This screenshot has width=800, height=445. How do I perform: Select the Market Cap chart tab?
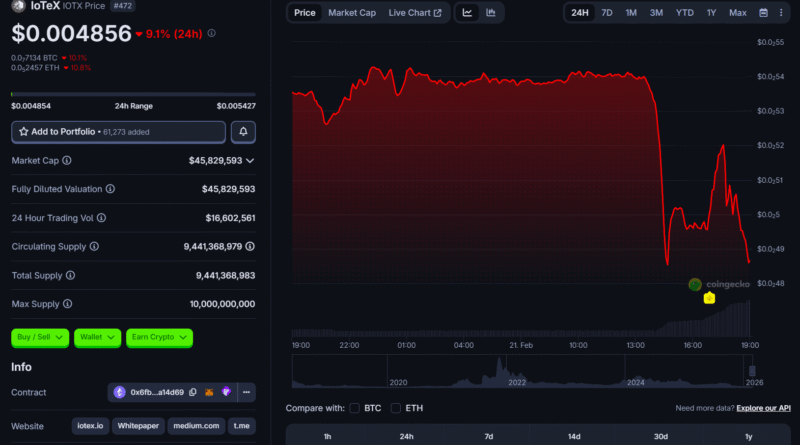[352, 13]
